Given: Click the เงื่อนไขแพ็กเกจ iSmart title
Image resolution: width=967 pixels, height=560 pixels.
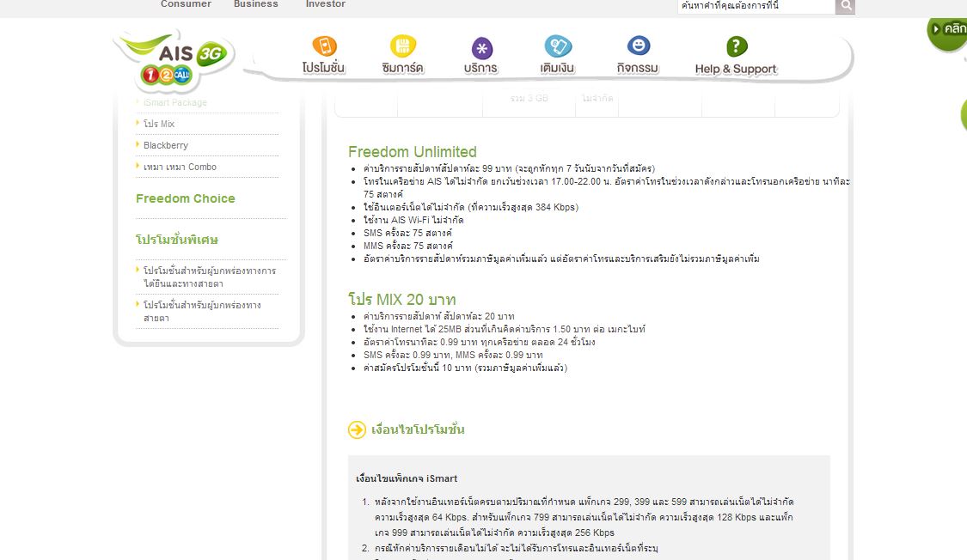Looking at the screenshot, I should (x=407, y=478).
